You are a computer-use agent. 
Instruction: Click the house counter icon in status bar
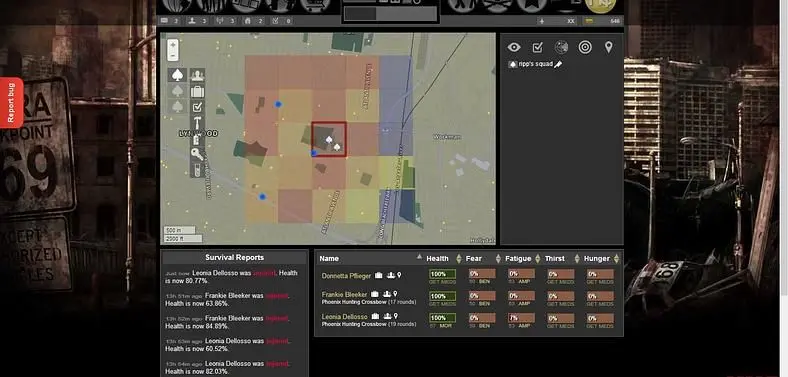click(247, 21)
